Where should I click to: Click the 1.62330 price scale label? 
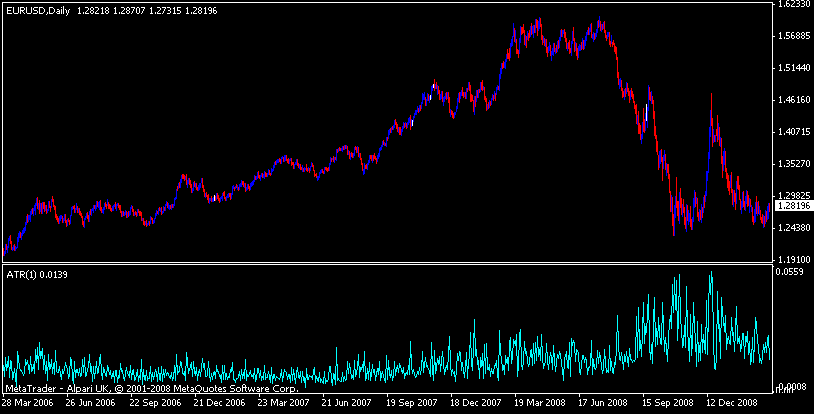[x=793, y=4]
